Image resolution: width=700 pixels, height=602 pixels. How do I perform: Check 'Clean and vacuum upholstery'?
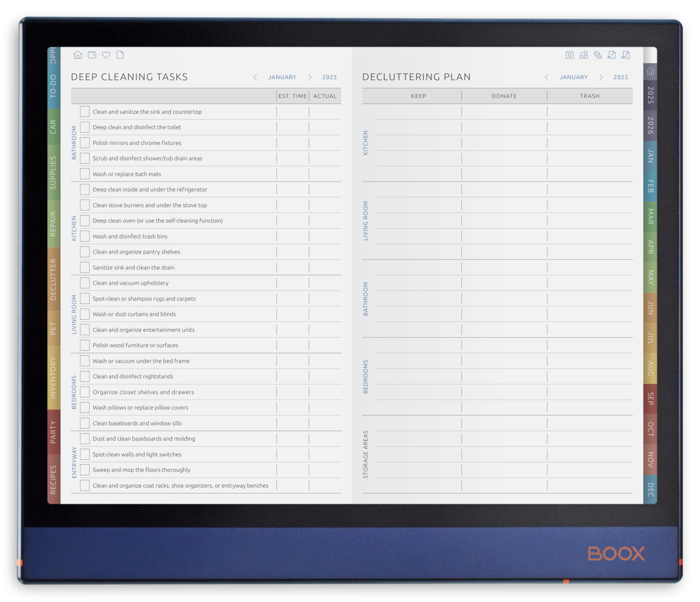[x=84, y=283]
